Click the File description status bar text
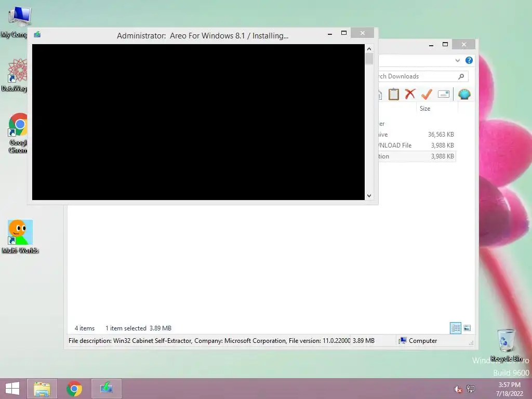 click(x=209, y=341)
